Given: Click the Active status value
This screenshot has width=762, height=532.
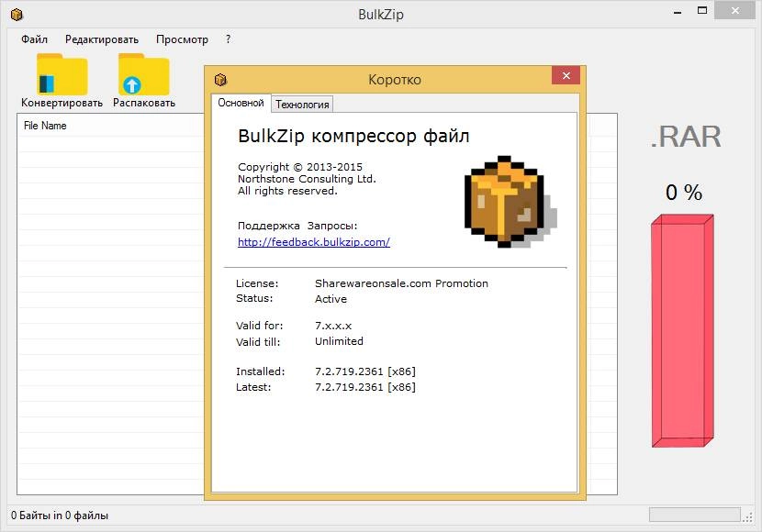Looking at the screenshot, I should (x=331, y=299).
